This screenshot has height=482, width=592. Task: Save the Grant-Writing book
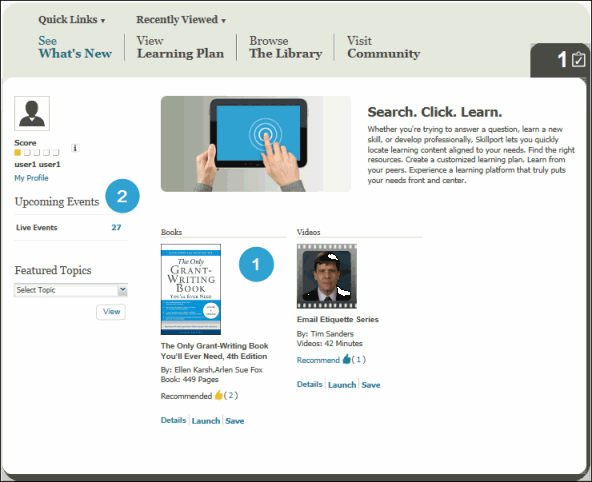pyautogui.click(x=234, y=421)
